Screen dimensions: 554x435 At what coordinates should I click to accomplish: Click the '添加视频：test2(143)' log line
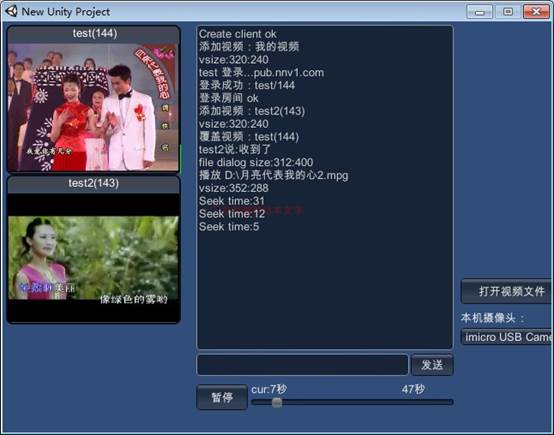[252, 111]
